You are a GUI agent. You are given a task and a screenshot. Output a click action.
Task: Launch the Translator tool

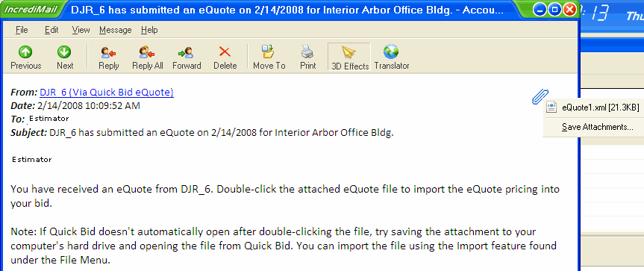(x=392, y=57)
